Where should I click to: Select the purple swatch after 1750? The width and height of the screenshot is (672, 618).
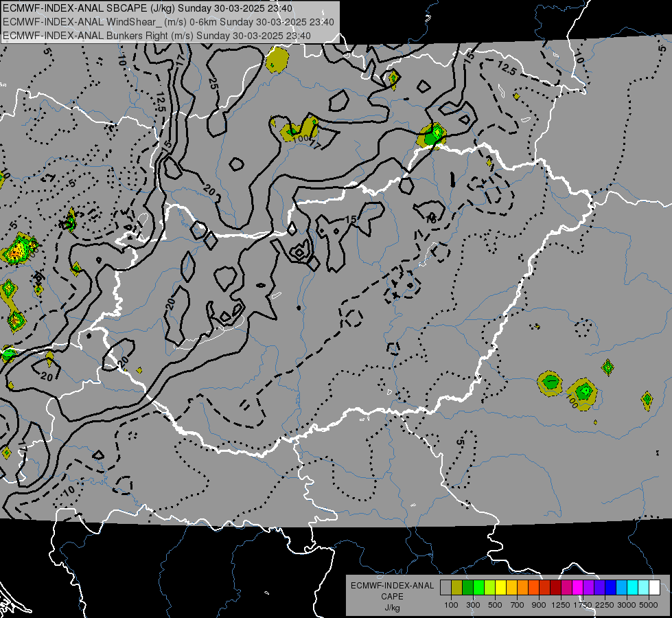click(x=588, y=588)
